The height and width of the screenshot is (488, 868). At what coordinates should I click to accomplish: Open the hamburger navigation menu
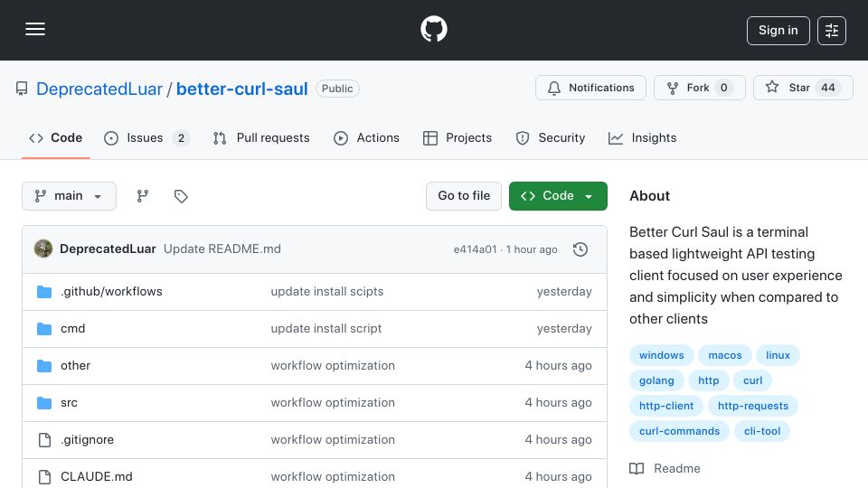35,29
